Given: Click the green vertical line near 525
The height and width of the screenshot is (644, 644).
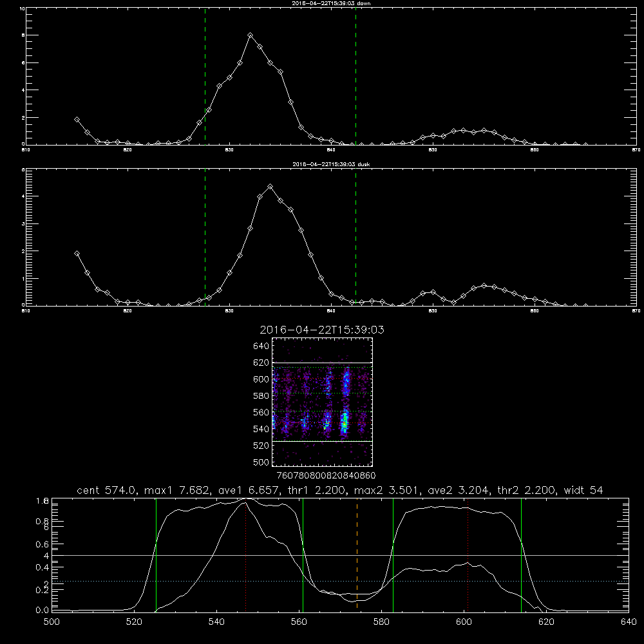Looking at the screenshot, I should [156, 554].
